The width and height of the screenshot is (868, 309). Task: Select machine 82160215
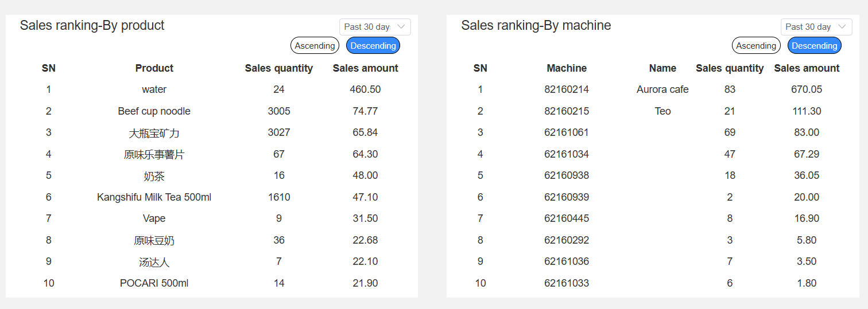point(567,111)
